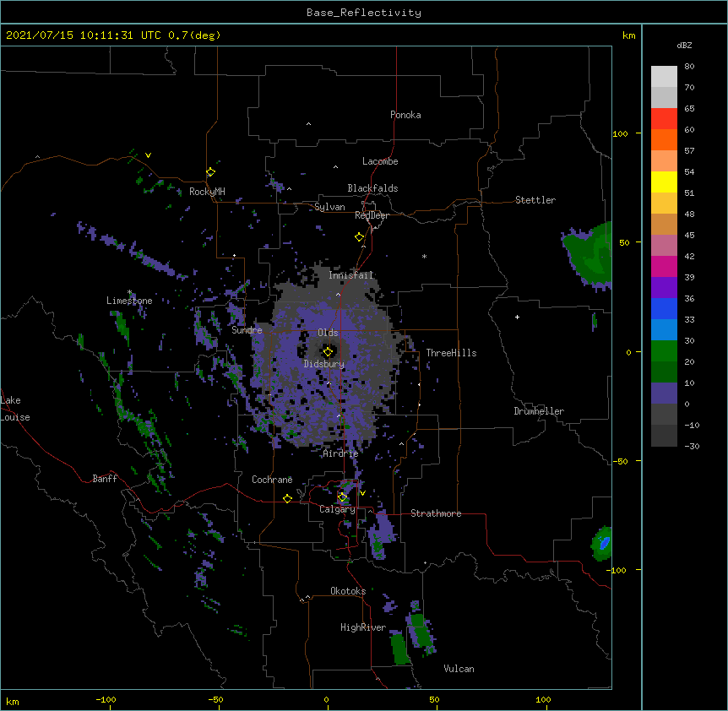Click the radar site diamond between Olds and Didsbury
728x711 pixels.
coord(328,352)
